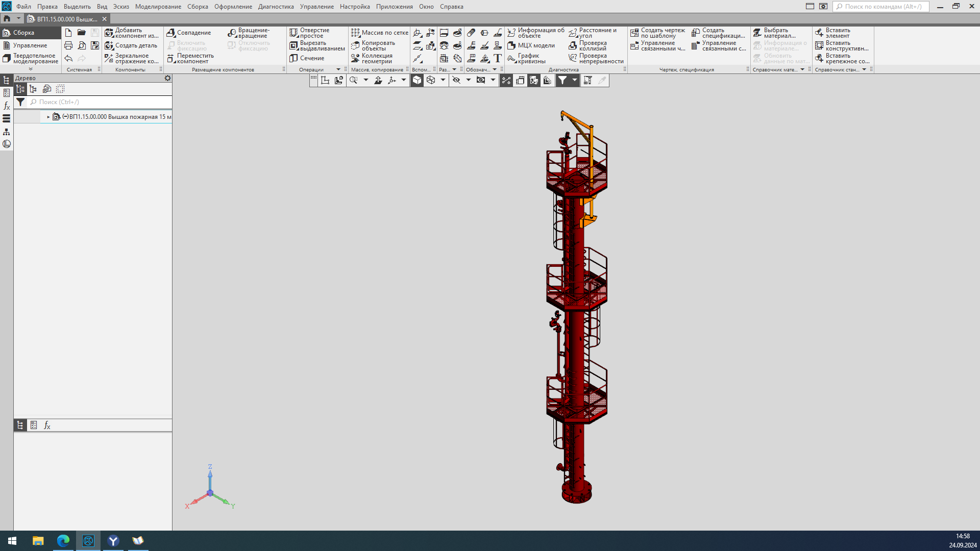Viewport: 980px width, 551px height.
Task: Click the Simple hole tool
Action: coord(293,33)
